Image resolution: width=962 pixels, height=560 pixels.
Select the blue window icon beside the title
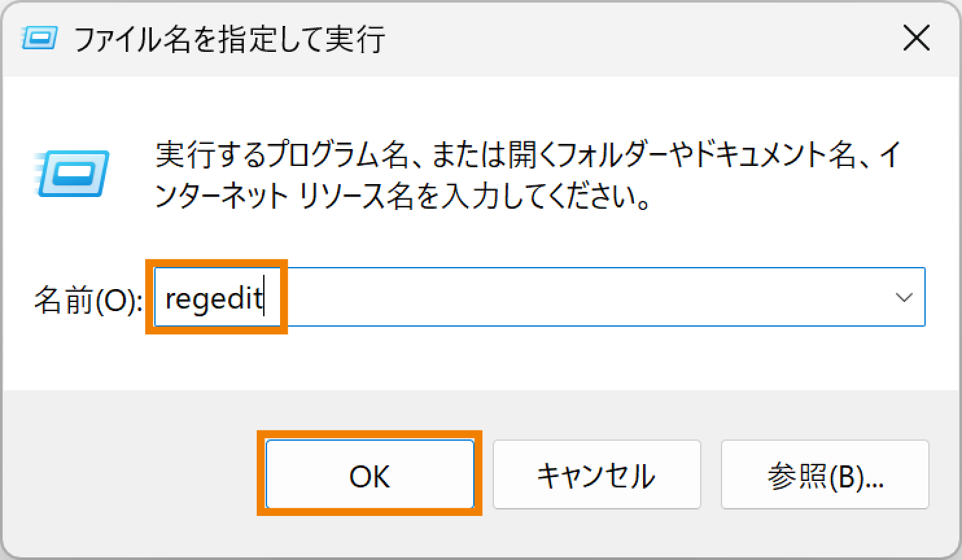tap(38, 38)
